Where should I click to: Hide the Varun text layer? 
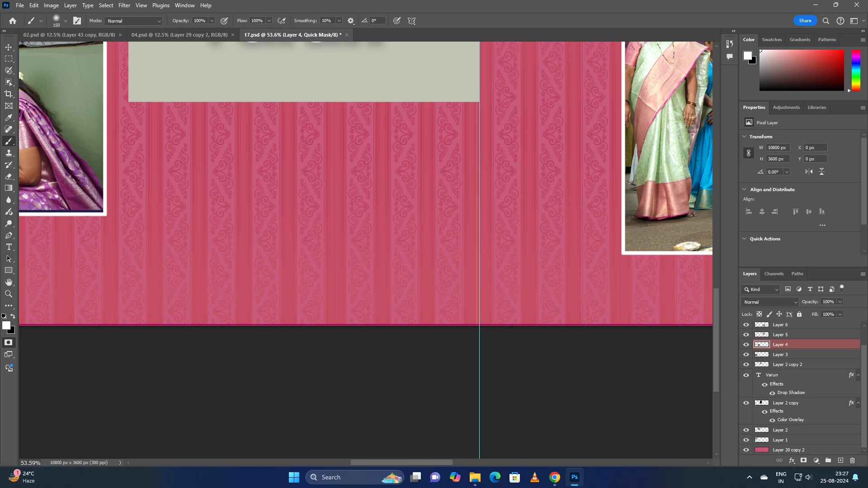[746, 375]
